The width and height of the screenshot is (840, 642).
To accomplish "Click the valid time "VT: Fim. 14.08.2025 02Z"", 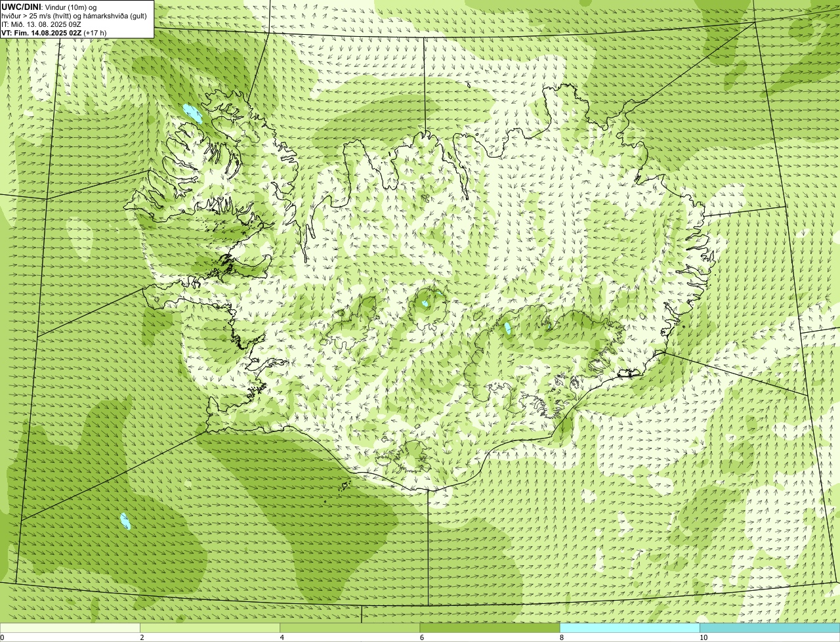I will click(41, 33).
